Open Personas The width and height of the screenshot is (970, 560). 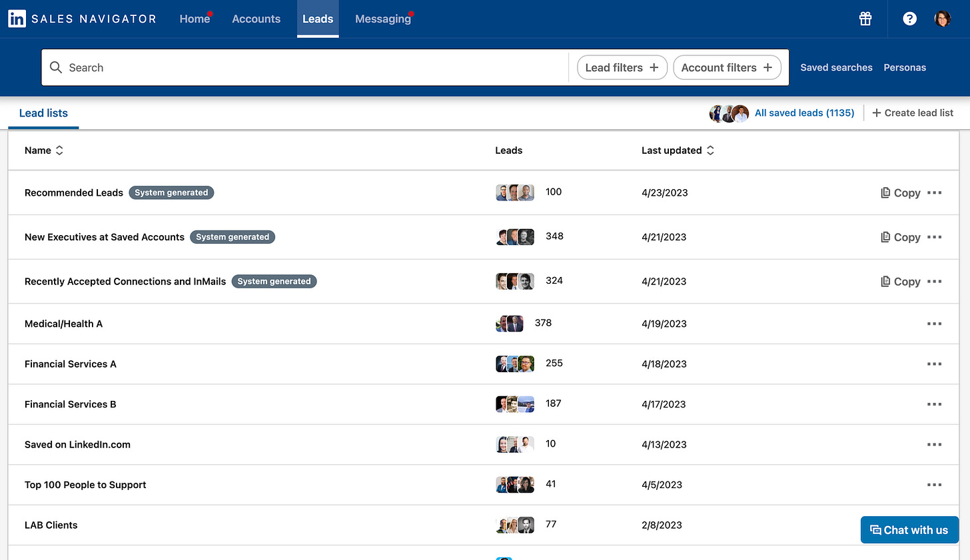(905, 67)
